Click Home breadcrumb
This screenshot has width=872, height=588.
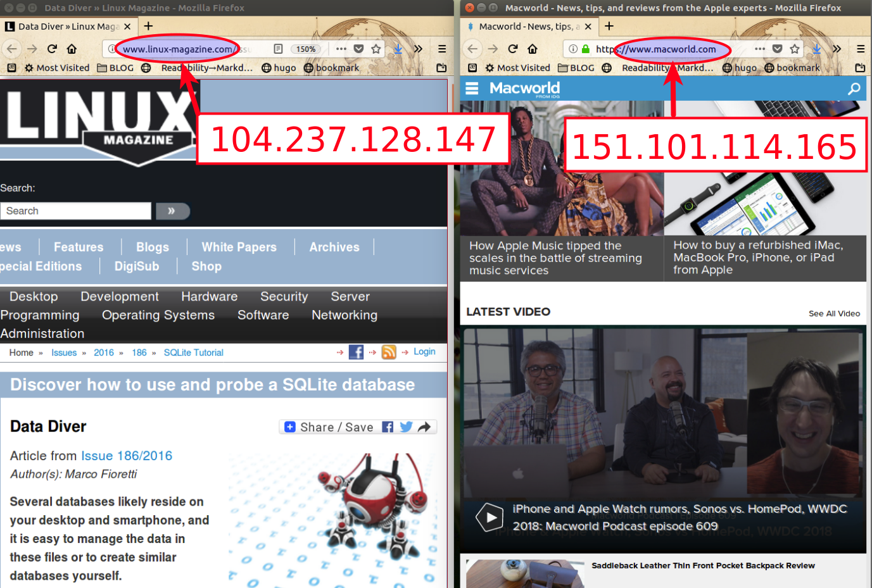[x=21, y=353]
